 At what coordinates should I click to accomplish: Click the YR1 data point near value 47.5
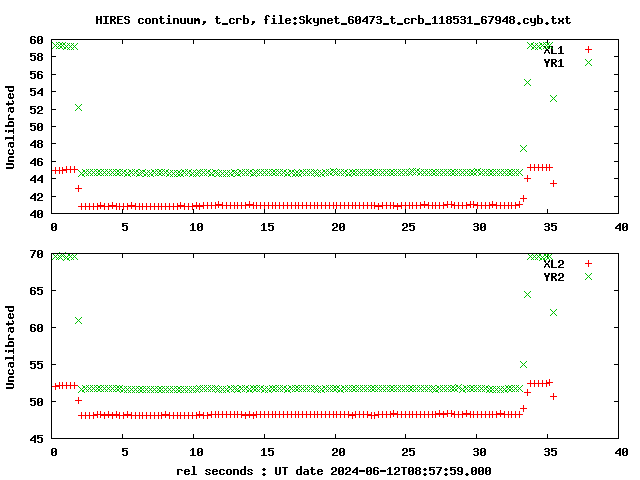click(x=523, y=148)
